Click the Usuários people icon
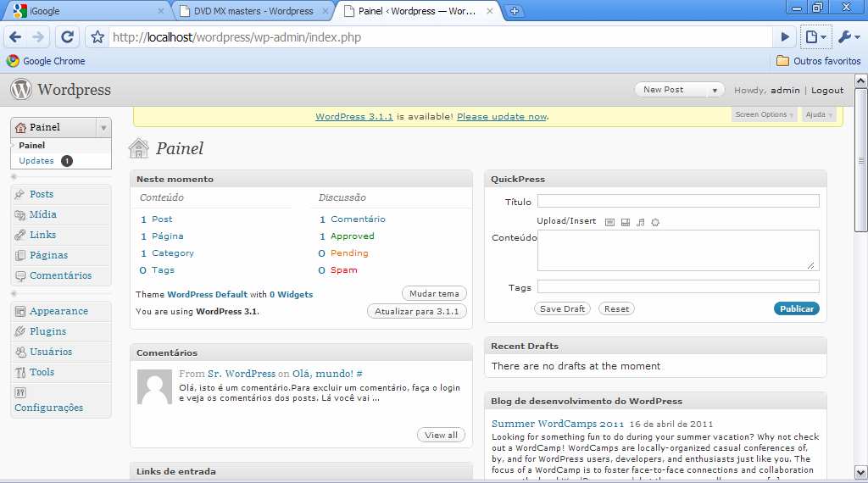This screenshot has height=483, width=868. tap(20, 352)
